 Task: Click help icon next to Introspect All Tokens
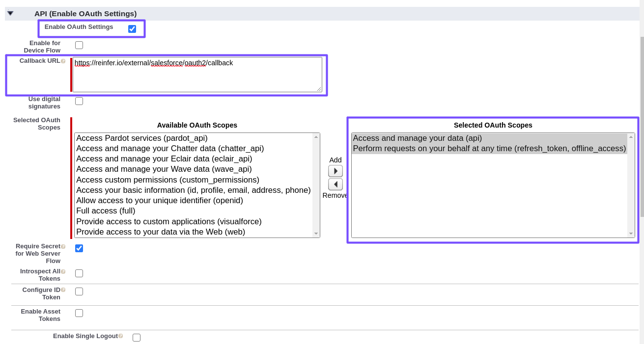pos(63,271)
